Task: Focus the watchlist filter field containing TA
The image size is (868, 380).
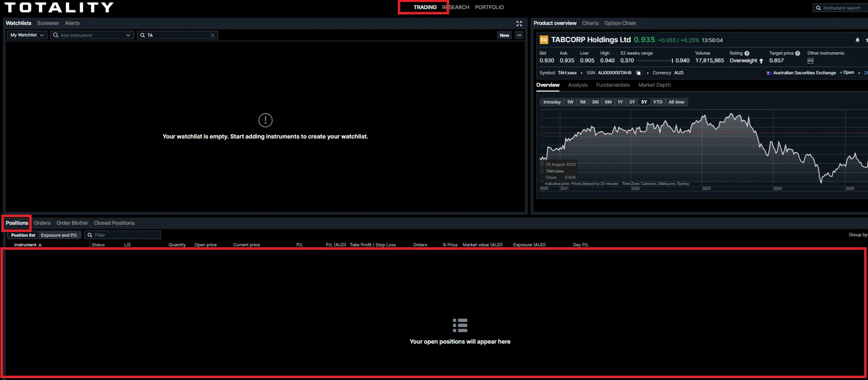Action: (177, 35)
